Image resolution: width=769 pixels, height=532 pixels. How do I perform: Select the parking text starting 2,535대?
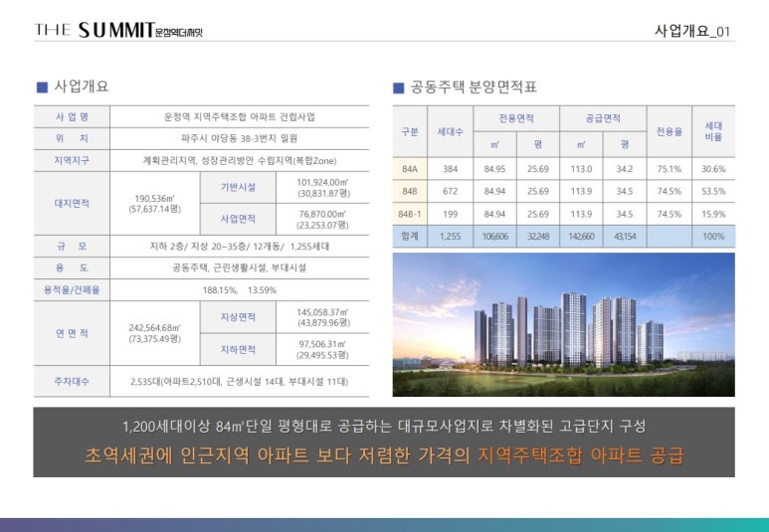click(x=240, y=382)
